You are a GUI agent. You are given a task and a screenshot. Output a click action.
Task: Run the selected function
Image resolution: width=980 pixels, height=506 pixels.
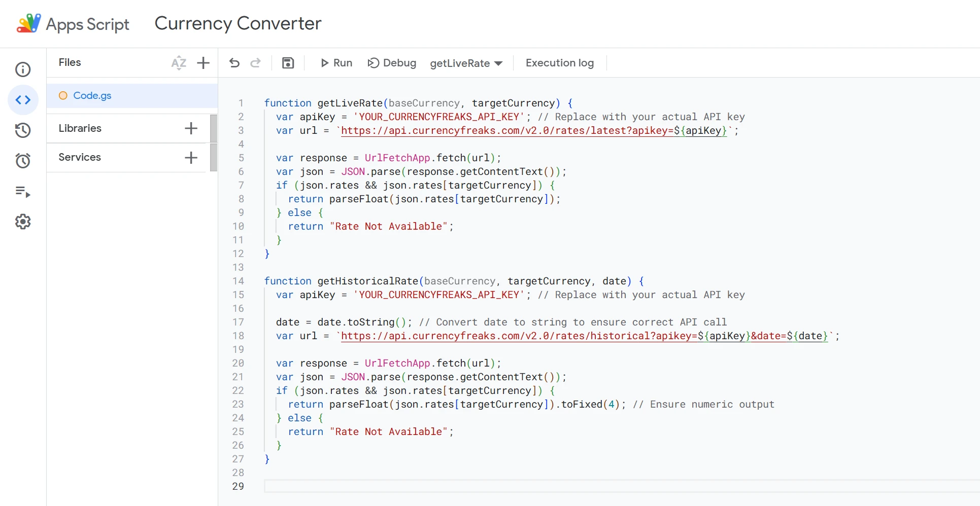tap(336, 63)
